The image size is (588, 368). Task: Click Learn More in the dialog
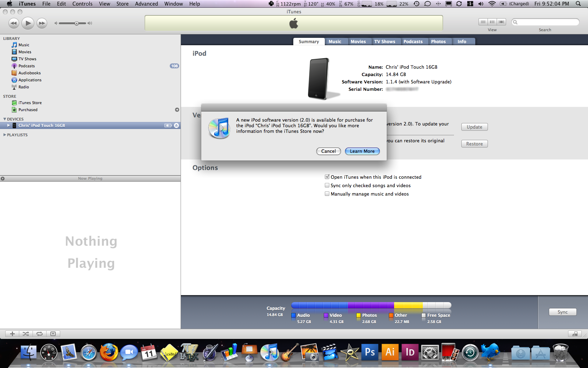click(362, 151)
